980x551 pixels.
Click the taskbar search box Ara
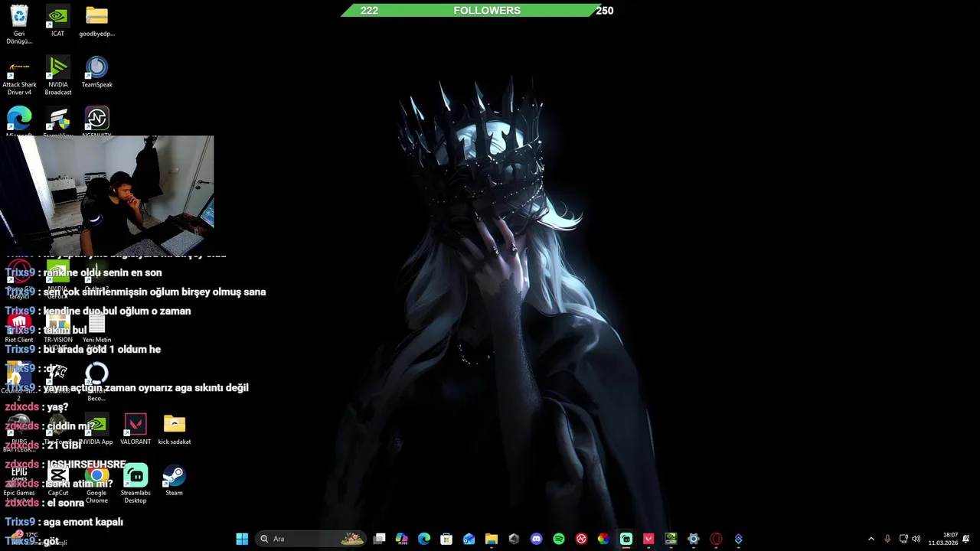[x=312, y=539]
